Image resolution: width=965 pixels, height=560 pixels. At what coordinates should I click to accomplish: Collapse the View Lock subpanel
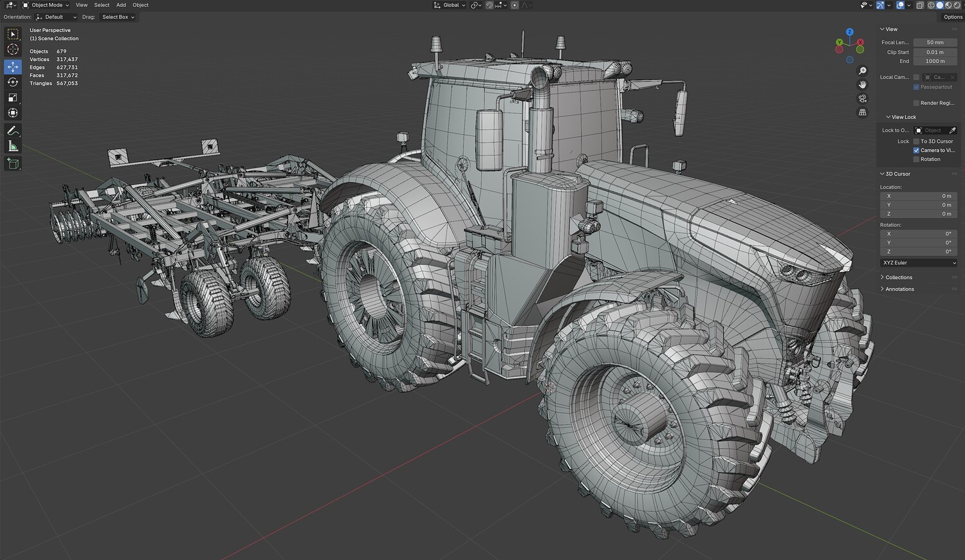pos(901,117)
